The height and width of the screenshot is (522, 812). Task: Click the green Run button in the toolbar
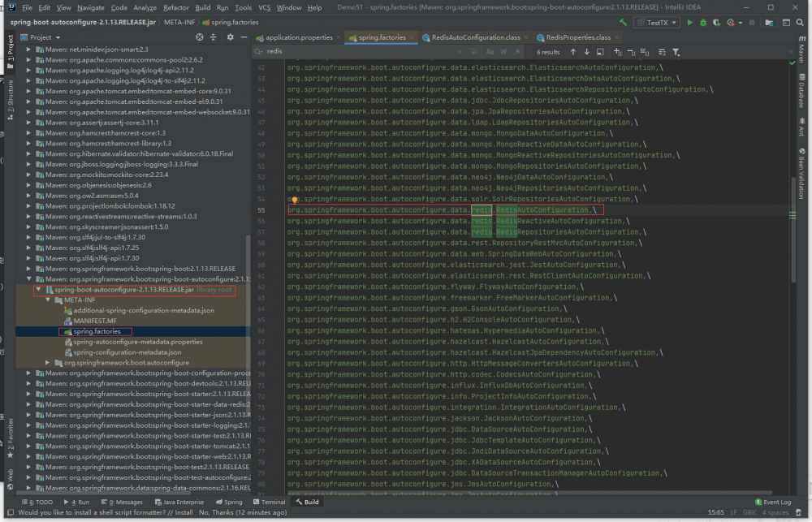click(690, 23)
